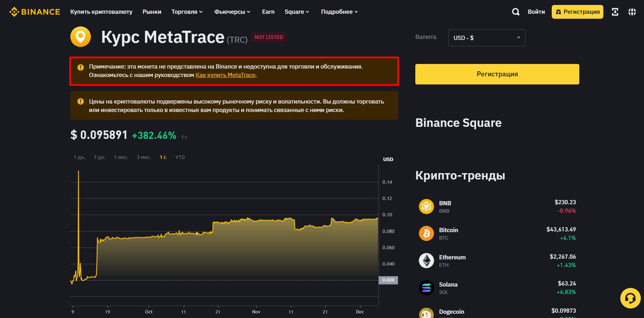
Task: Open the Ethereum trend row name
Action: (452, 257)
